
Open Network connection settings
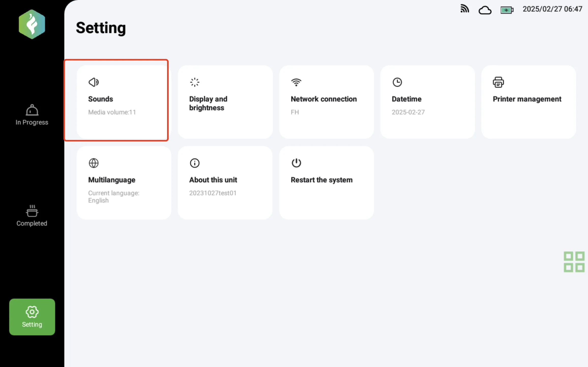324,99
